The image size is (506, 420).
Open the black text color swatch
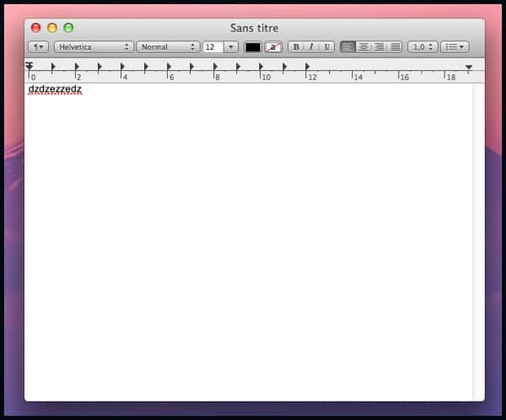click(x=253, y=47)
